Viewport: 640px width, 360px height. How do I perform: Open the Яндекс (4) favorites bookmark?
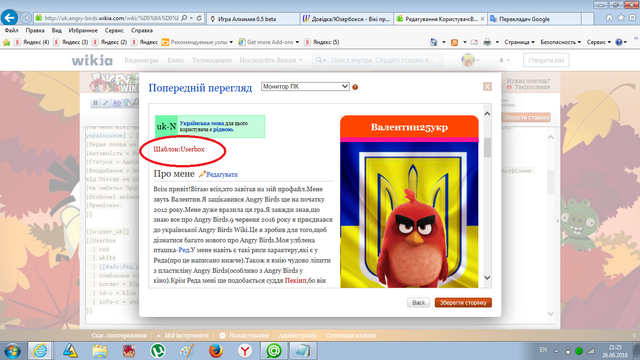[32, 42]
